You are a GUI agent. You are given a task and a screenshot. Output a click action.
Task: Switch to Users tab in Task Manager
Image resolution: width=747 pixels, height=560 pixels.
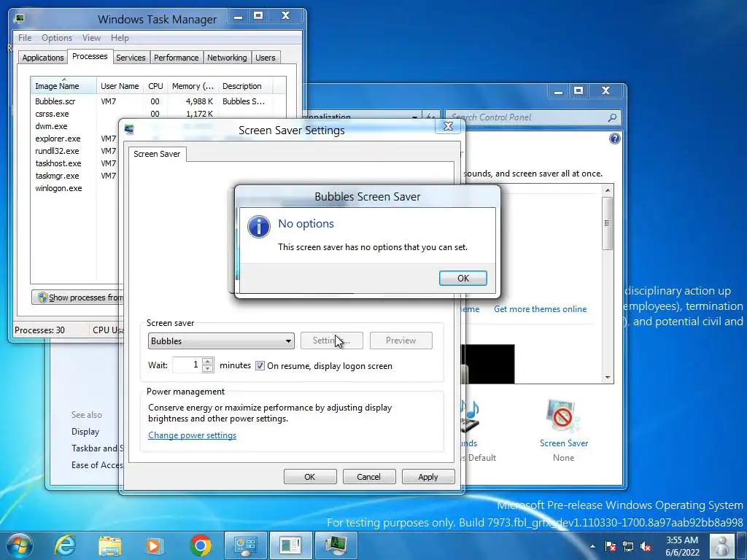(265, 58)
